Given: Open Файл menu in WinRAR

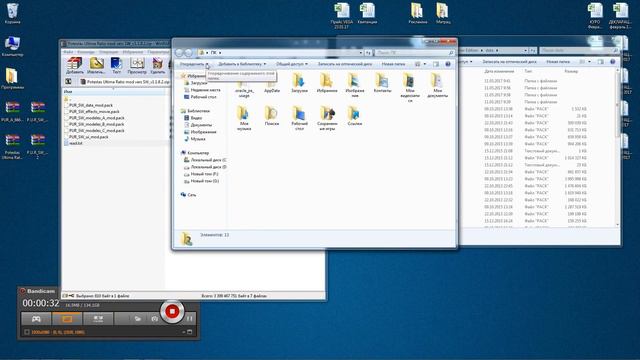Looking at the screenshot, I should pos(68,52).
